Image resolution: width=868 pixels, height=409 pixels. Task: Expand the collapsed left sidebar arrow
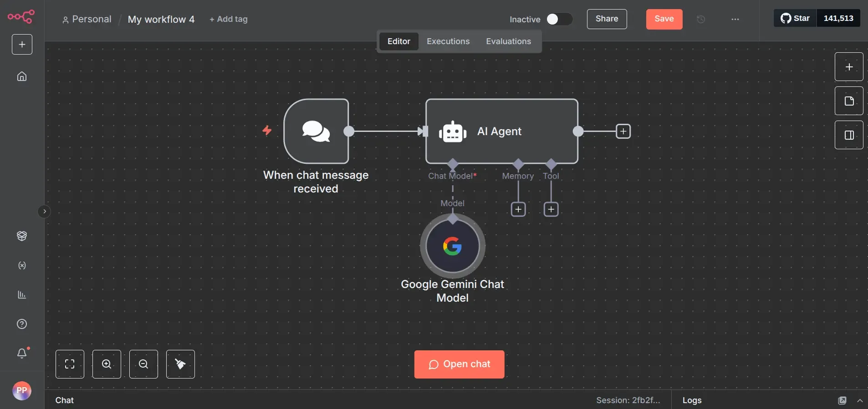click(44, 212)
